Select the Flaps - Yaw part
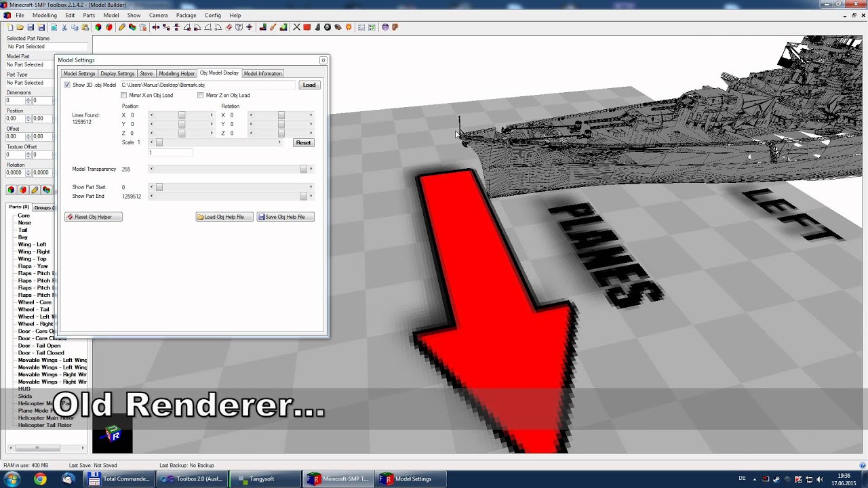The width and height of the screenshot is (868, 488). point(33,266)
